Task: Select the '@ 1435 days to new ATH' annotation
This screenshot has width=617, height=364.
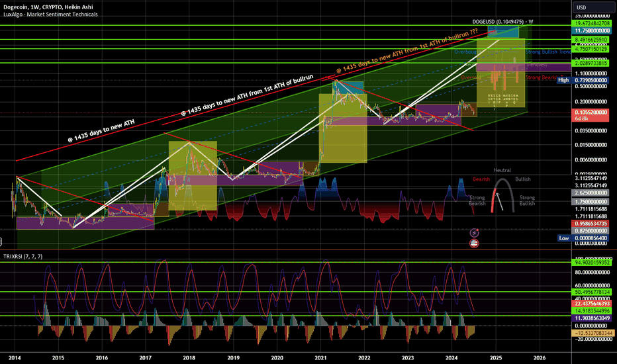Action: [x=101, y=130]
